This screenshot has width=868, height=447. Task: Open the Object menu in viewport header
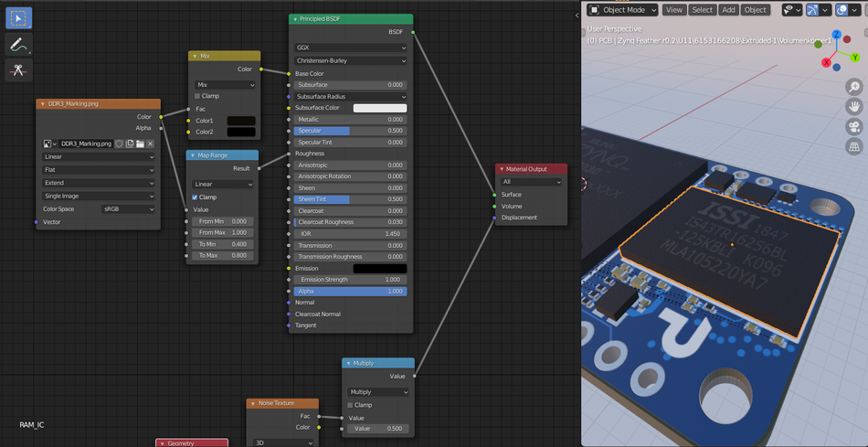pyautogui.click(x=755, y=9)
